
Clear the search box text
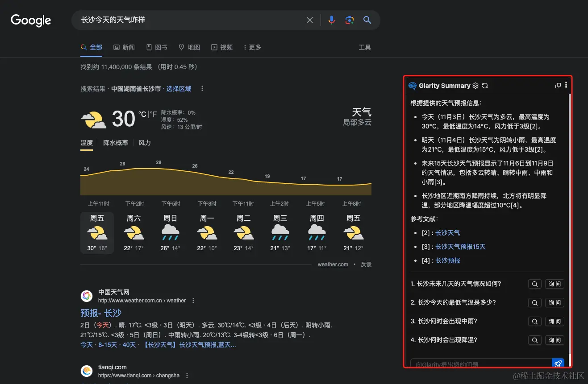(x=310, y=20)
